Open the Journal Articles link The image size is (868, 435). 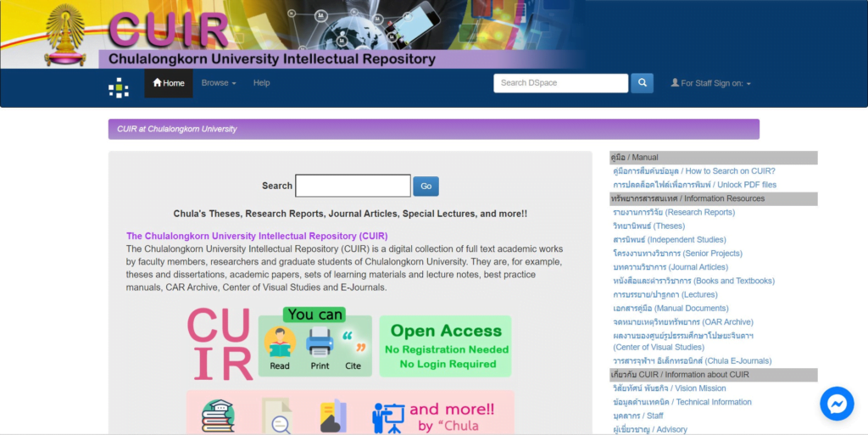pyautogui.click(x=670, y=267)
